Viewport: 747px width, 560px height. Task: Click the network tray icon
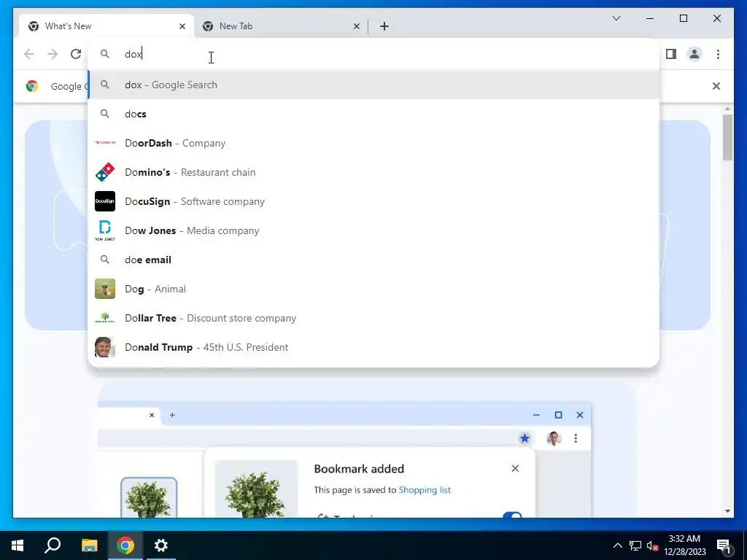coord(635,545)
